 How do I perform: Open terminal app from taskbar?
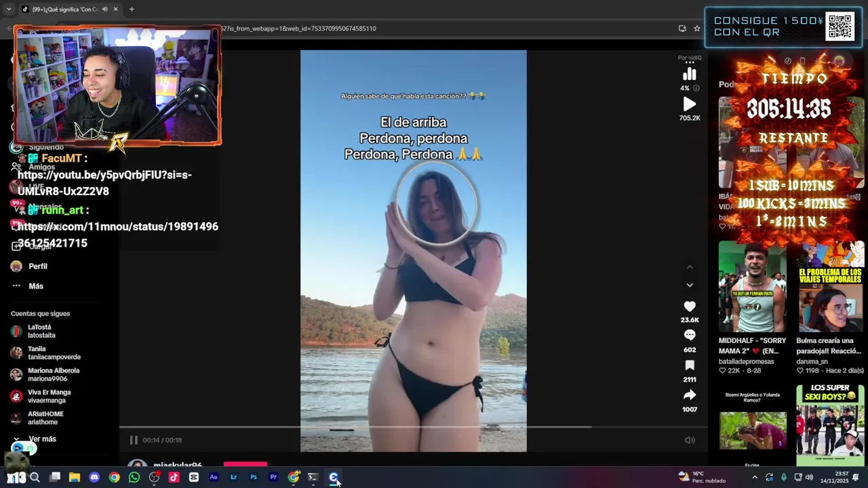pyautogui.click(x=313, y=477)
